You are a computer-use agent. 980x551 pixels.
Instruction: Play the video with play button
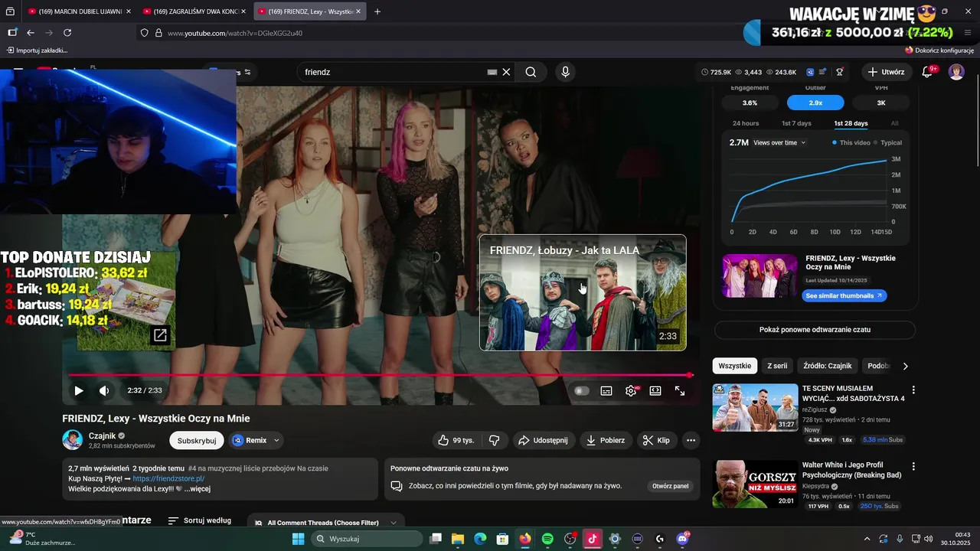78,390
